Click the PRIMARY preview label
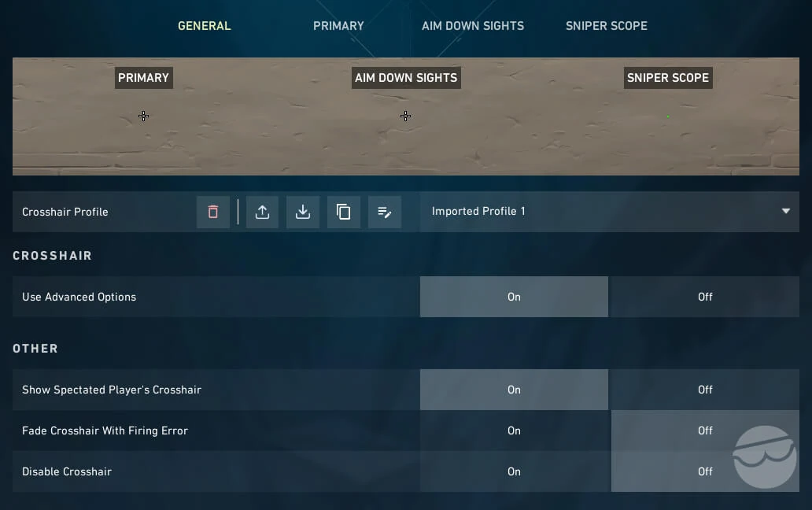 pyautogui.click(x=143, y=78)
